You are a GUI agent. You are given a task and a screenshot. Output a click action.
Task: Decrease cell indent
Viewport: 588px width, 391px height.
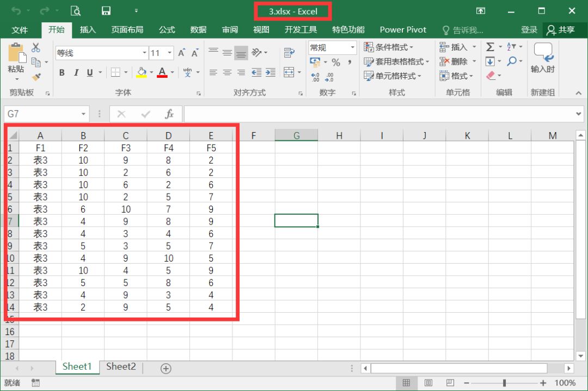[256, 72]
